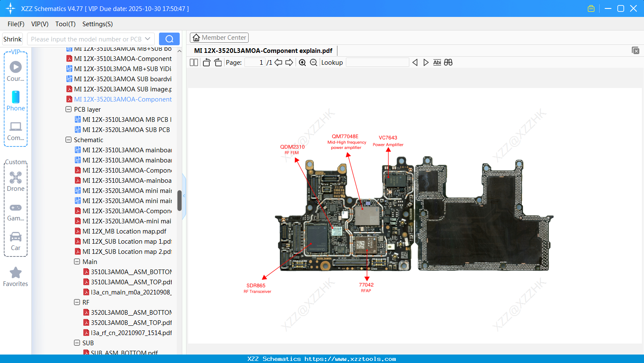Click the Shrink button

pos(12,38)
